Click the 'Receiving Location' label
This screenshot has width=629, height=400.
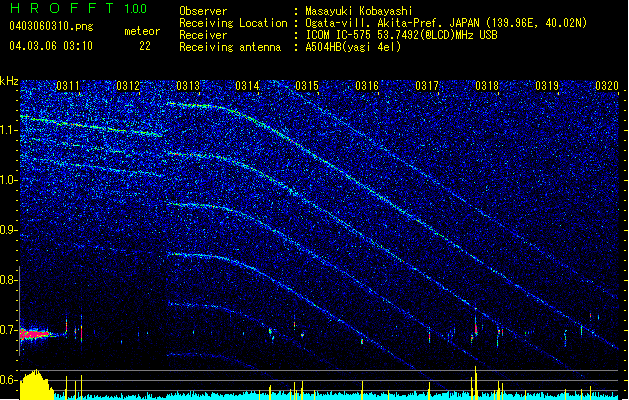click(x=233, y=23)
